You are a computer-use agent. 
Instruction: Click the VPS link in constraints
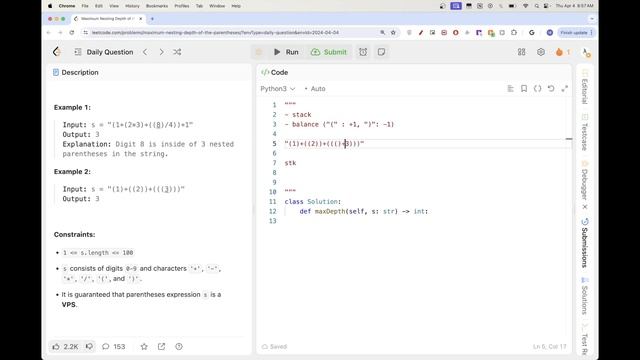point(69,304)
